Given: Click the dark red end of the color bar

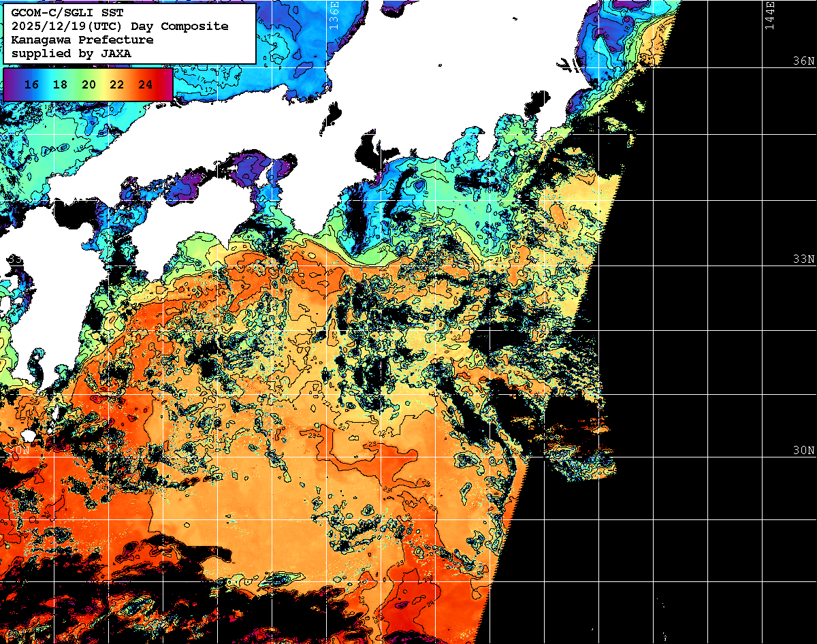Looking at the screenshot, I should pyautogui.click(x=167, y=85).
